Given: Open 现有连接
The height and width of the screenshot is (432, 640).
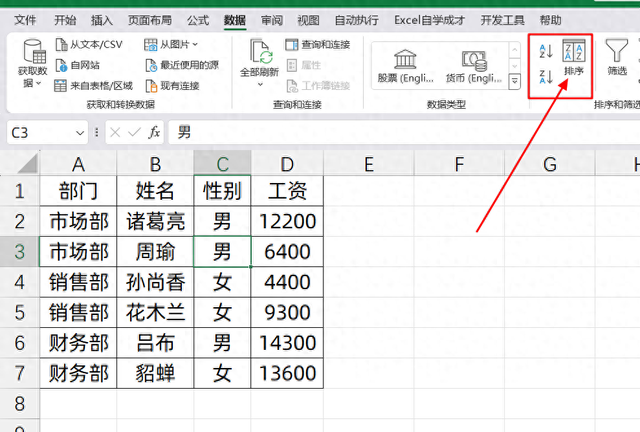Looking at the screenshot, I should pyautogui.click(x=172, y=86).
